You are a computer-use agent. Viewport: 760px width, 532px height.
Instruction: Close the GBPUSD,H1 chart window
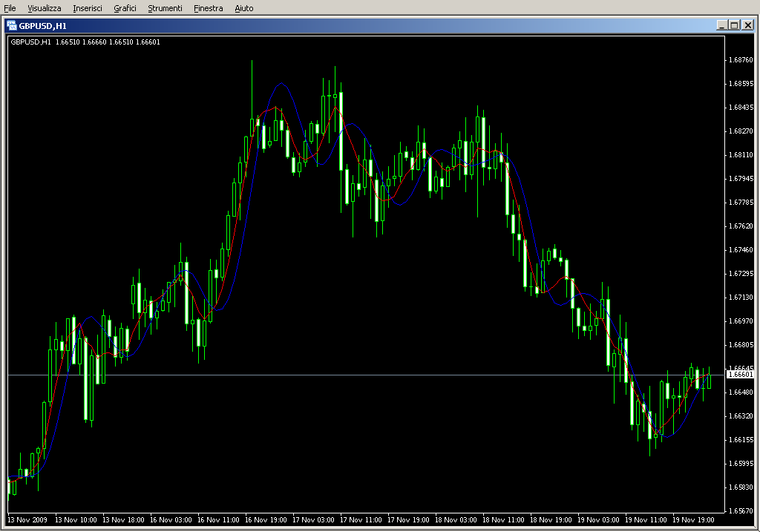click(x=748, y=25)
